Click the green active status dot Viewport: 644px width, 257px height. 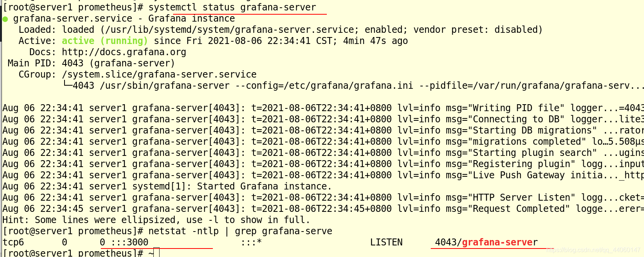point(5,19)
